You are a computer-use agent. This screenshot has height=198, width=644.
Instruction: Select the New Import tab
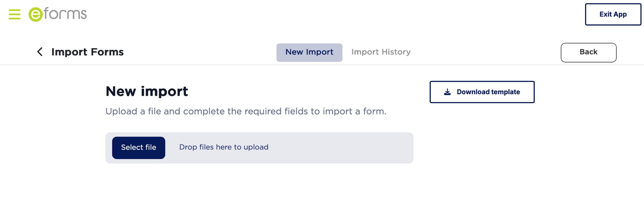coord(309,52)
